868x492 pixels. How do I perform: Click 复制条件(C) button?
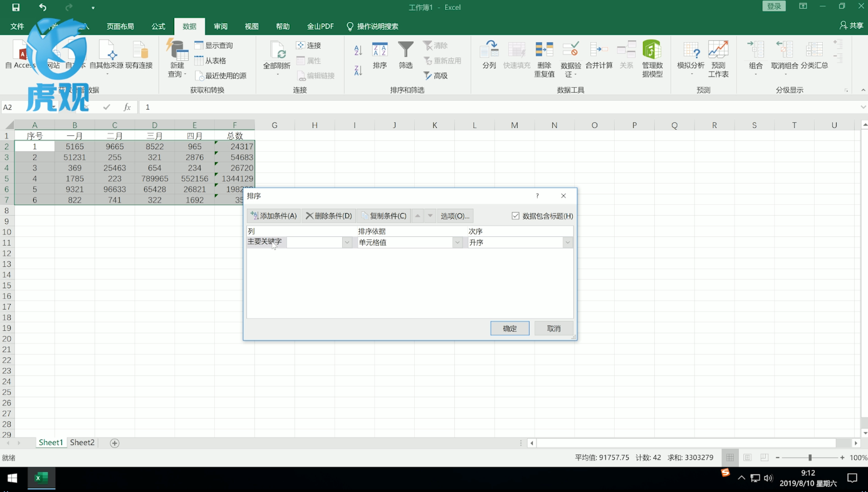384,216
